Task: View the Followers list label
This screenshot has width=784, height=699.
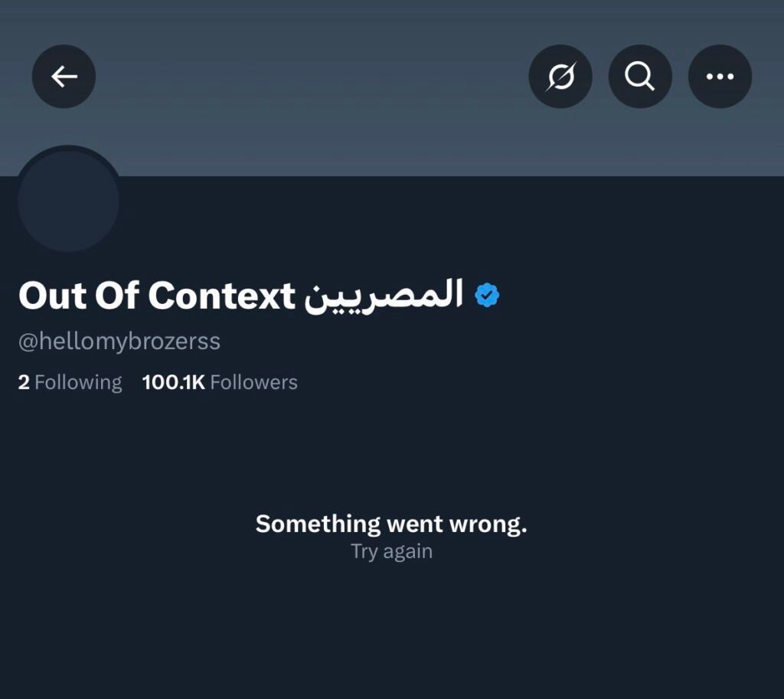Action: coord(253,382)
